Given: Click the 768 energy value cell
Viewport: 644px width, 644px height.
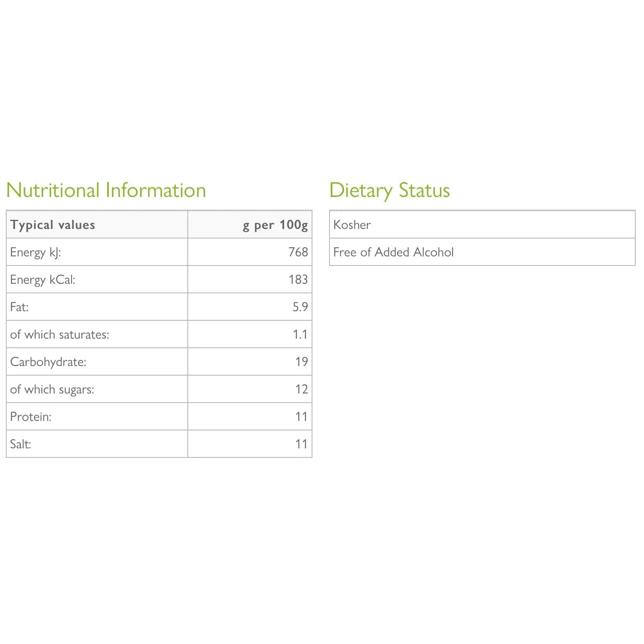Looking at the screenshot, I should (298, 252).
